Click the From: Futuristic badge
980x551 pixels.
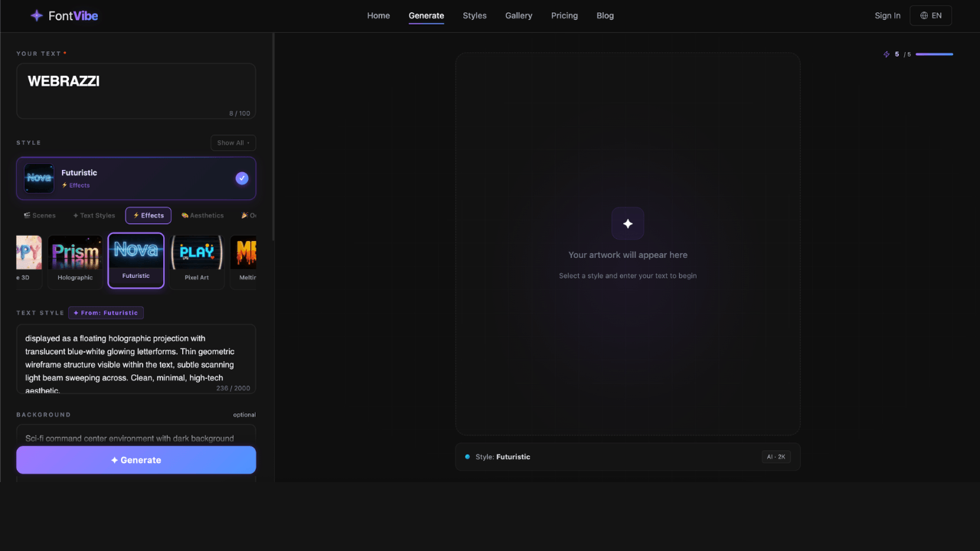tap(106, 313)
